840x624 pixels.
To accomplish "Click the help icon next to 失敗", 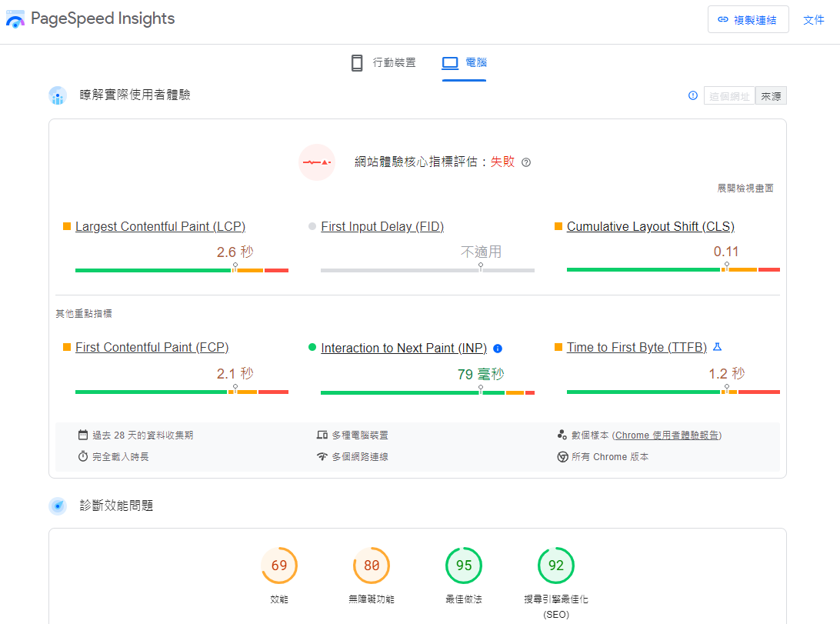I will coord(526,162).
